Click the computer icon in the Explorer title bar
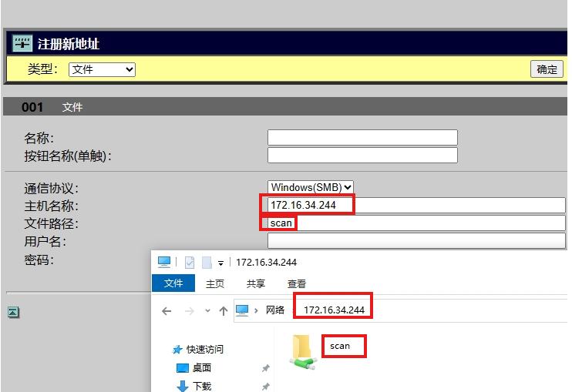Image resolution: width=572 pixels, height=392 pixels. (163, 262)
